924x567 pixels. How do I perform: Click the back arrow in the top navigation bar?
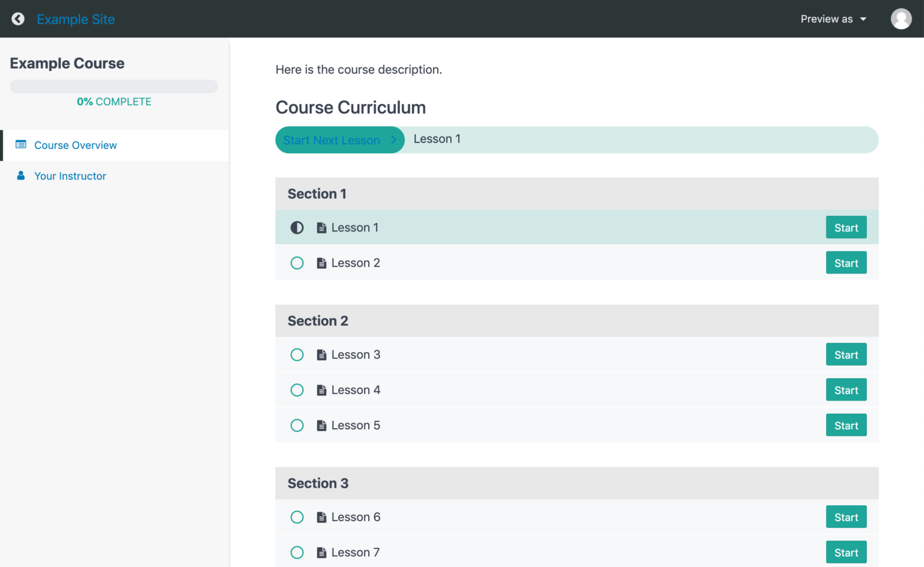click(x=18, y=19)
